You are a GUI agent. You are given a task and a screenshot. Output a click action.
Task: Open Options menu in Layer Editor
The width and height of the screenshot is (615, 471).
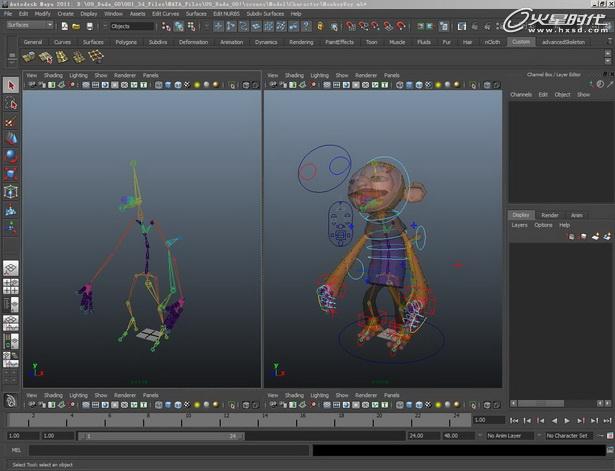(x=543, y=225)
